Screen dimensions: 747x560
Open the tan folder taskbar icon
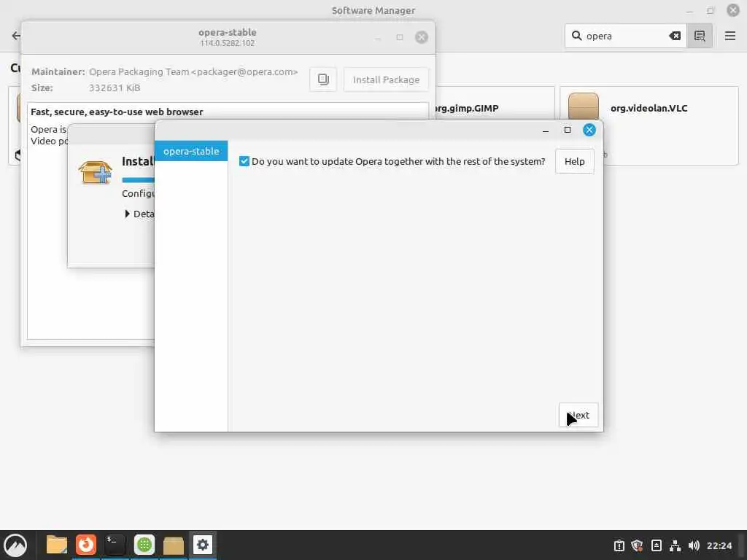[174, 545]
